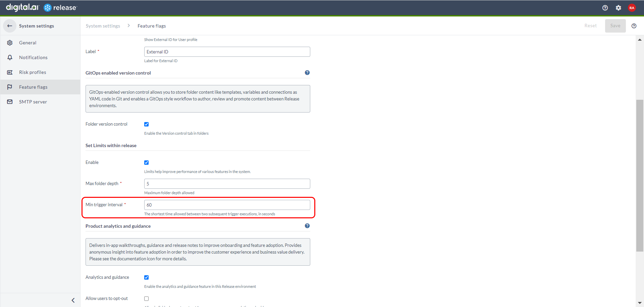Go back using the System settings arrow
This screenshot has height=307, width=644.
click(x=10, y=26)
